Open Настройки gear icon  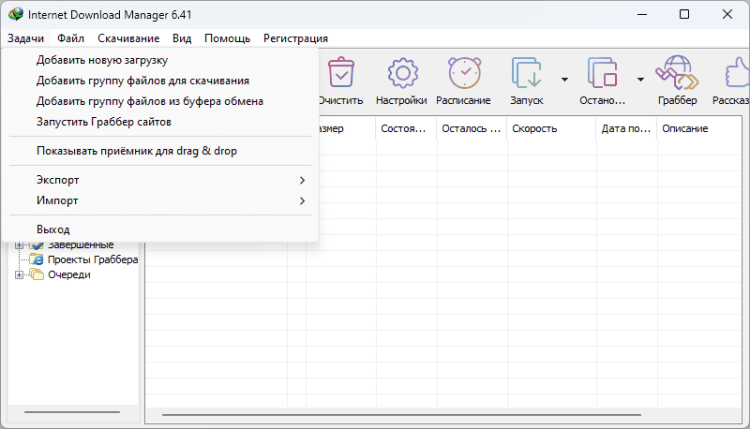(403, 73)
